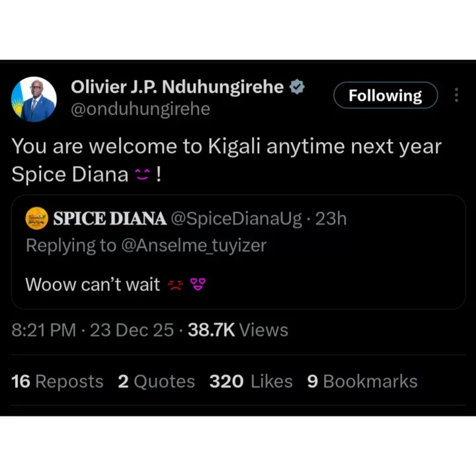This screenshot has height=476, width=476.
Task: Open Spice Diana's small avatar icon
Action: pos(37,219)
